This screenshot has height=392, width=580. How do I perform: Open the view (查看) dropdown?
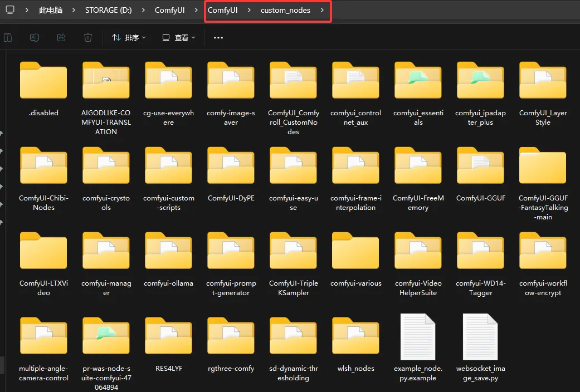coord(179,37)
